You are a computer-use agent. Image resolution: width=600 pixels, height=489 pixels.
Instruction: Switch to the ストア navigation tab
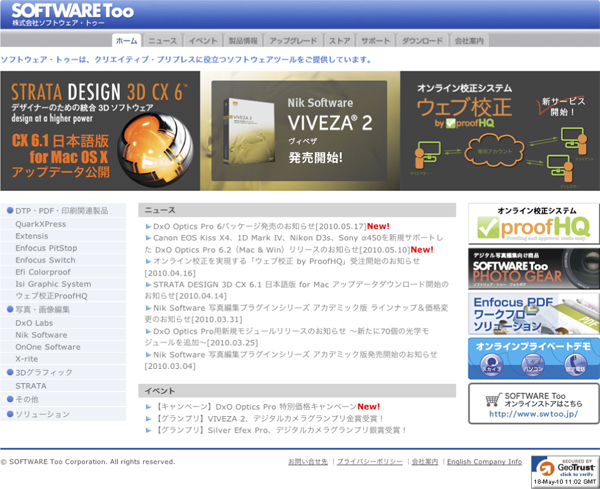coord(339,41)
